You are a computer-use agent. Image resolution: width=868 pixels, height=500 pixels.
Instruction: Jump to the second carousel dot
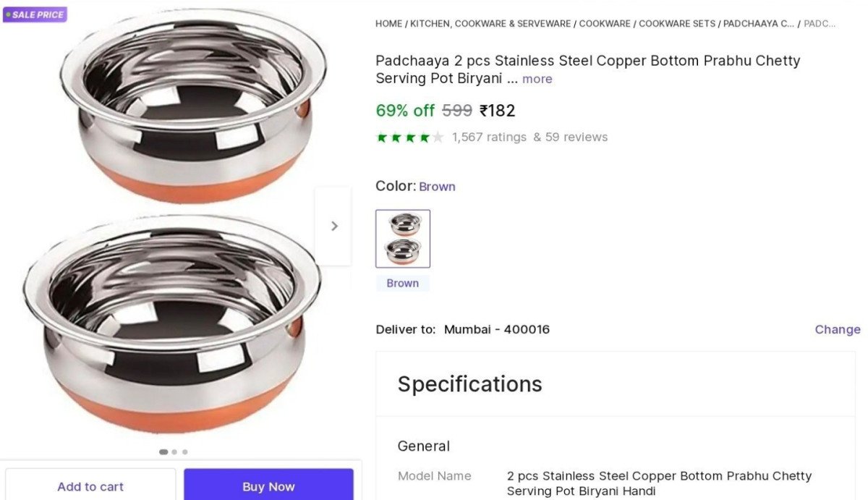[174, 452]
